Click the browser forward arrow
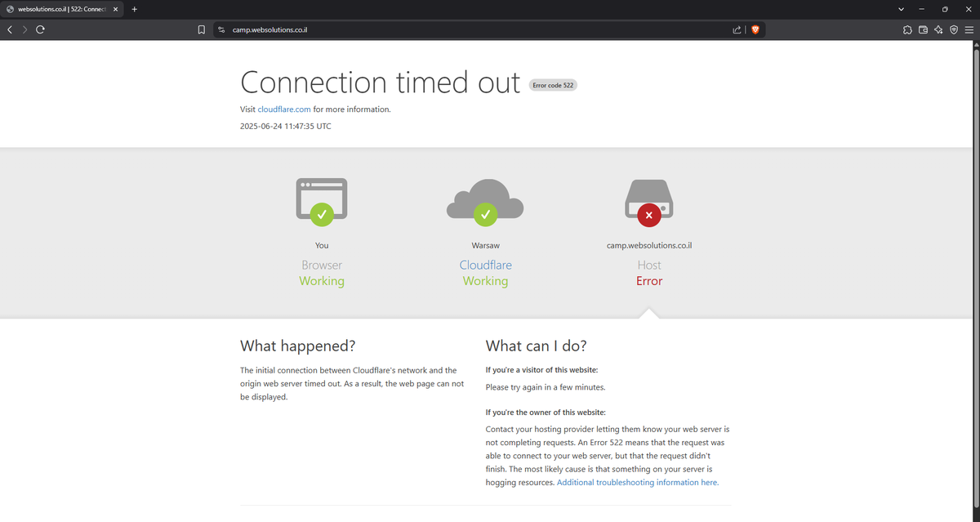 [x=24, y=29]
